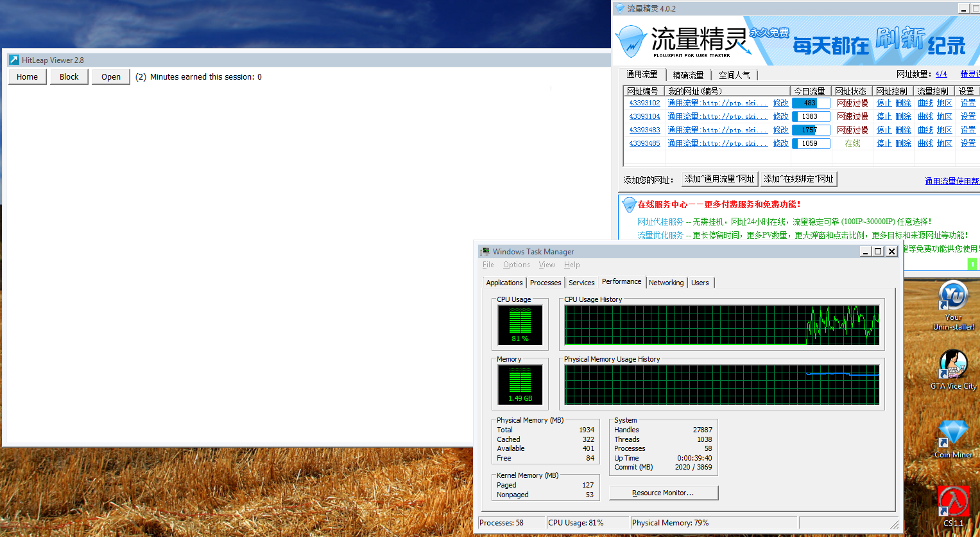Click the online service center shield icon
The width and height of the screenshot is (980, 537).
(x=630, y=205)
